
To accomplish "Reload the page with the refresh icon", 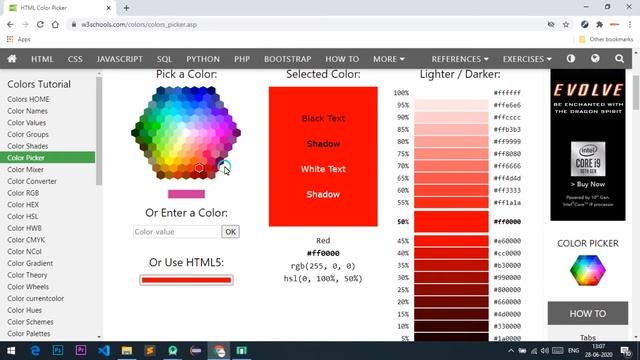I will pyautogui.click(x=40, y=24).
